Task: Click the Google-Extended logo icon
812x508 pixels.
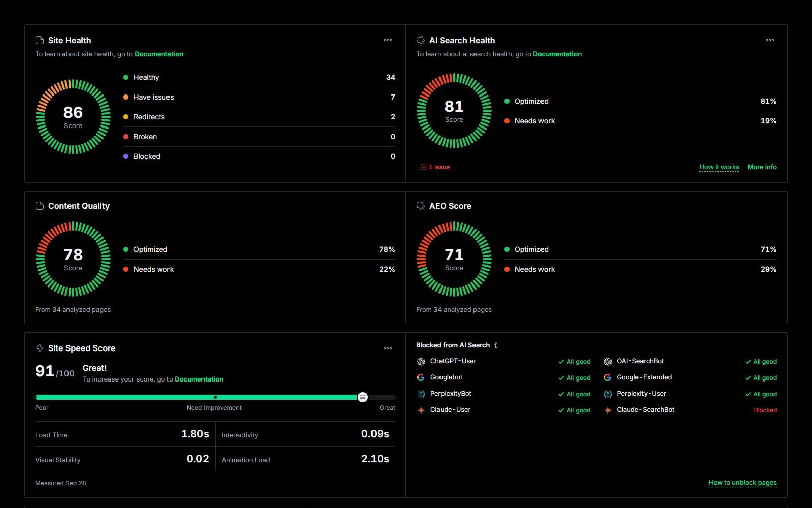Action: click(607, 377)
